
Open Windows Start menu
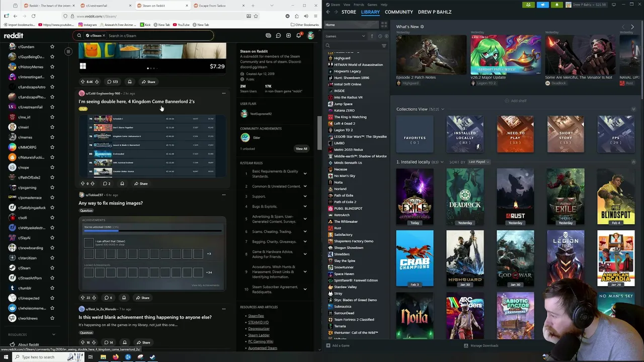tap(6, 357)
